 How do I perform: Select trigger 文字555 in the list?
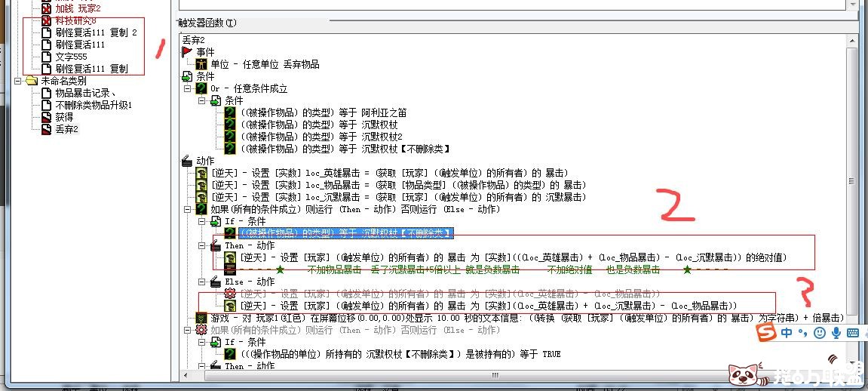point(72,57)
